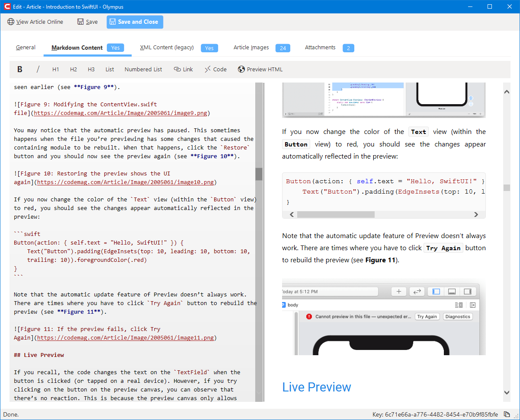Switch to the General tab
This screenshot has width=520, height=420.
pyautogui.click(x=26, y=48)
